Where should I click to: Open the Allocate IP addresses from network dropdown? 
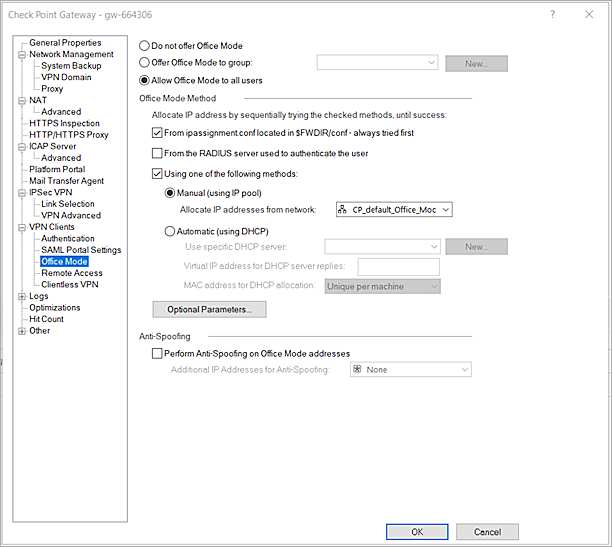(x=394, y=210)
